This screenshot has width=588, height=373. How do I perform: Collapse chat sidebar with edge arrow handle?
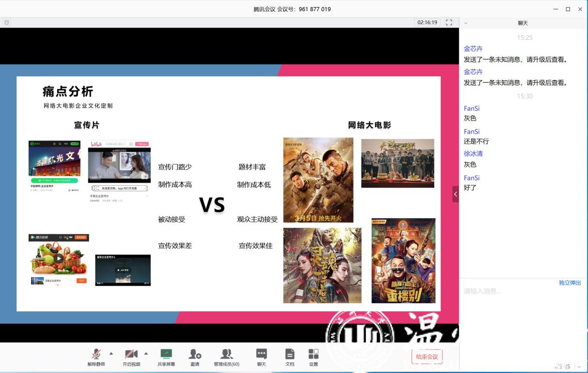click(x=456, y=194)
